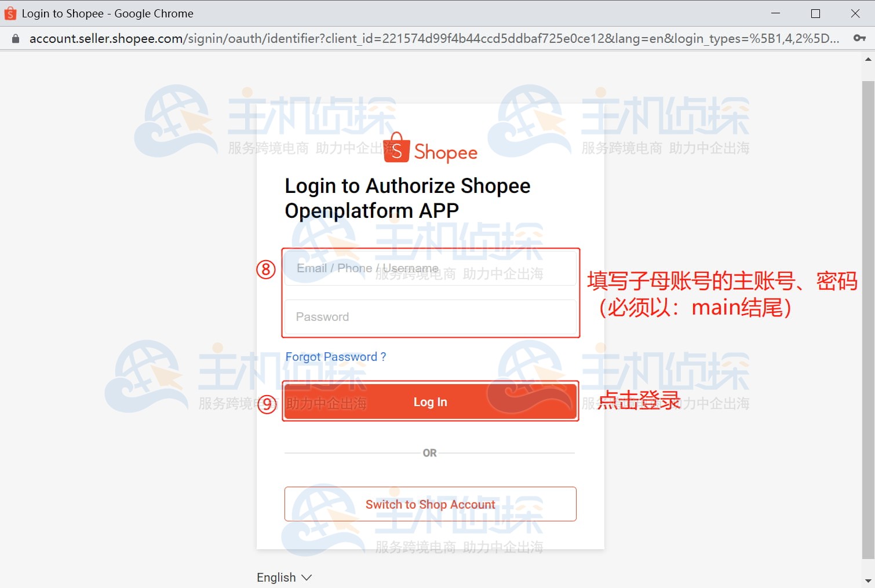Screen dimensions: 875x588
Task: Open the Forgot Password link
Action: point(336,357)
